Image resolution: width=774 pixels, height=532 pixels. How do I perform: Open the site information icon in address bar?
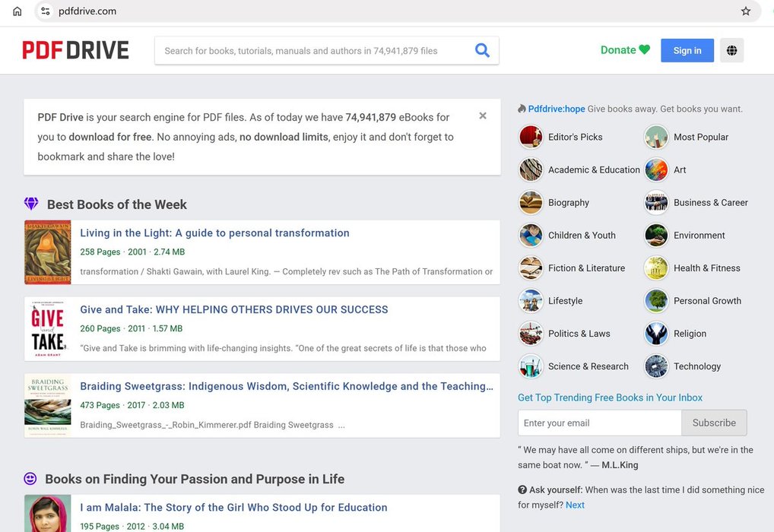coord(46,11)
